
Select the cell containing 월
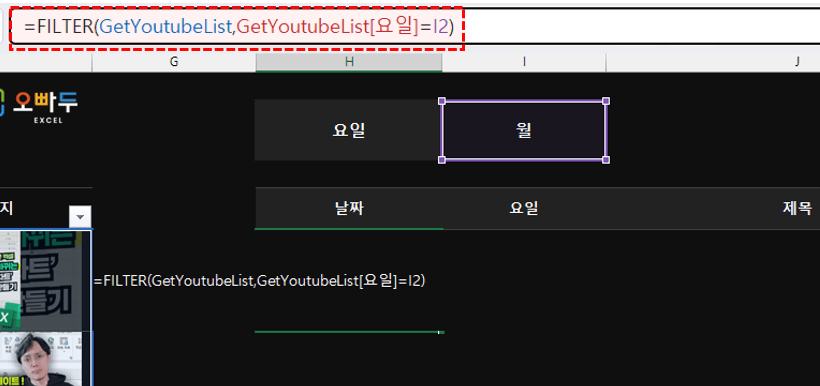click(x=524, y=130)
